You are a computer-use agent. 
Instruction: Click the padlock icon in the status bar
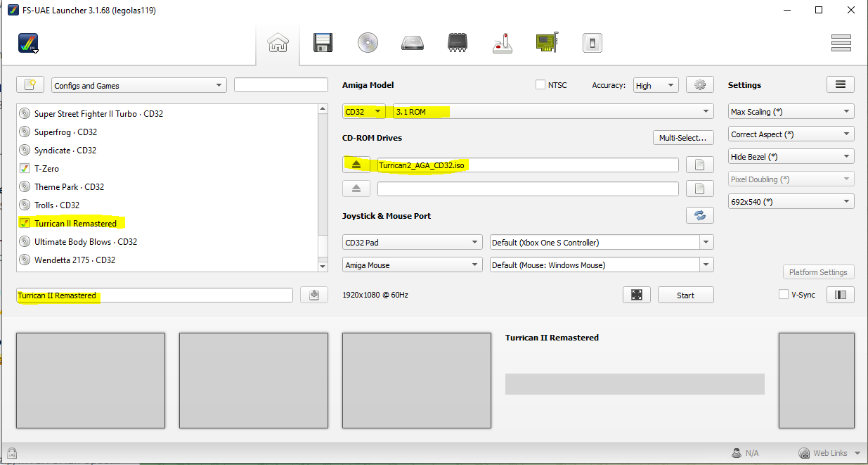tap(11, 453)
